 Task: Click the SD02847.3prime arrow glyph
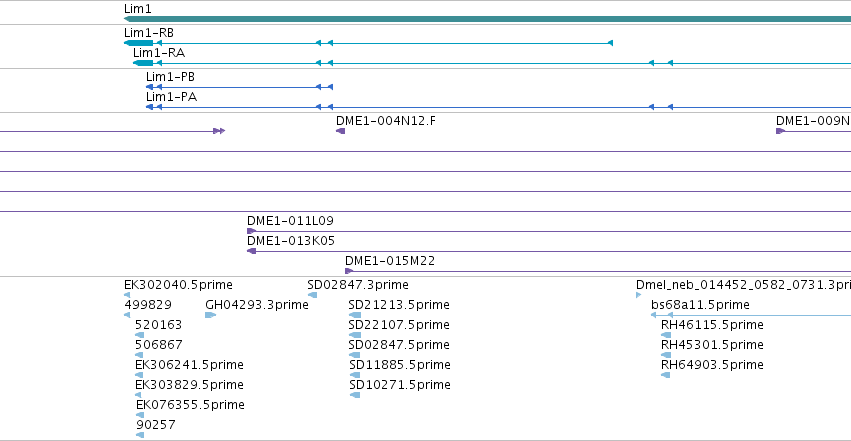(x=313, y=295)
